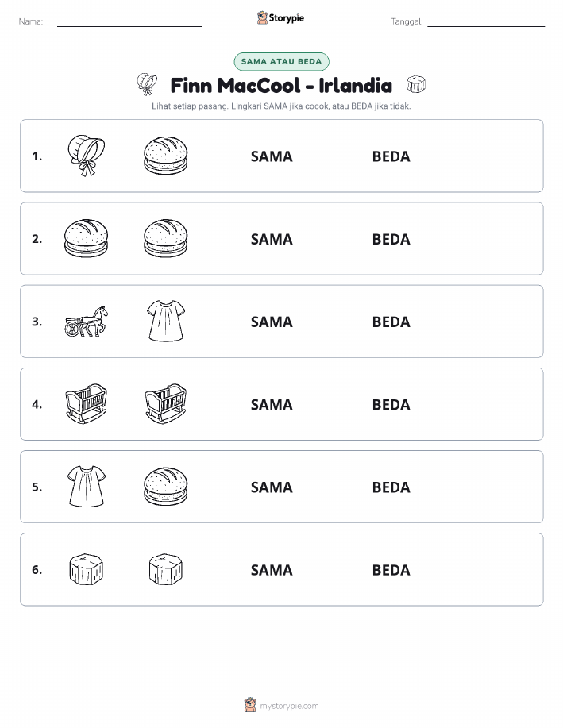Click the dress icon in row 3
The height and width of the screenshot is (728, 563).
tap(166, 321)
